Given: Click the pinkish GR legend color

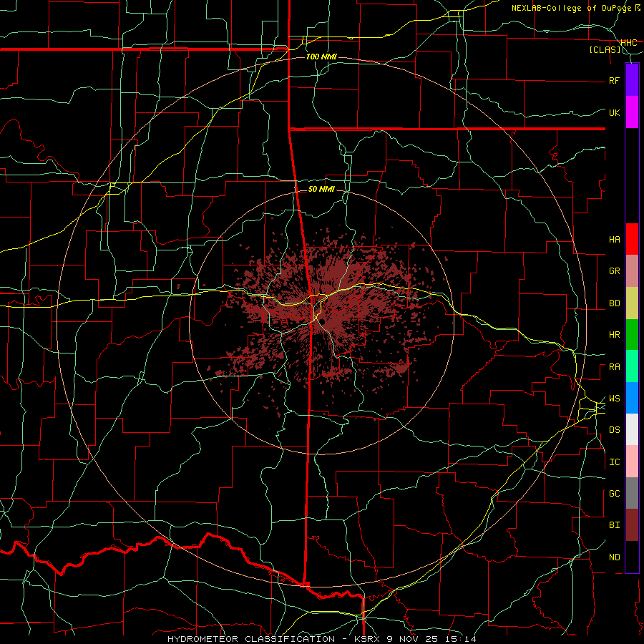Looking at the screenshot, I should (632, 271).
